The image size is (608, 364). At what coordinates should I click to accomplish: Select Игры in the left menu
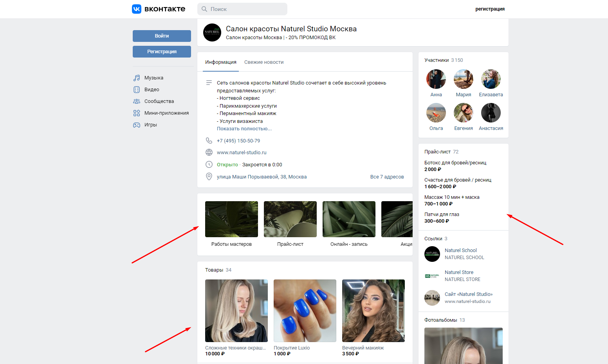coord(151,125)
